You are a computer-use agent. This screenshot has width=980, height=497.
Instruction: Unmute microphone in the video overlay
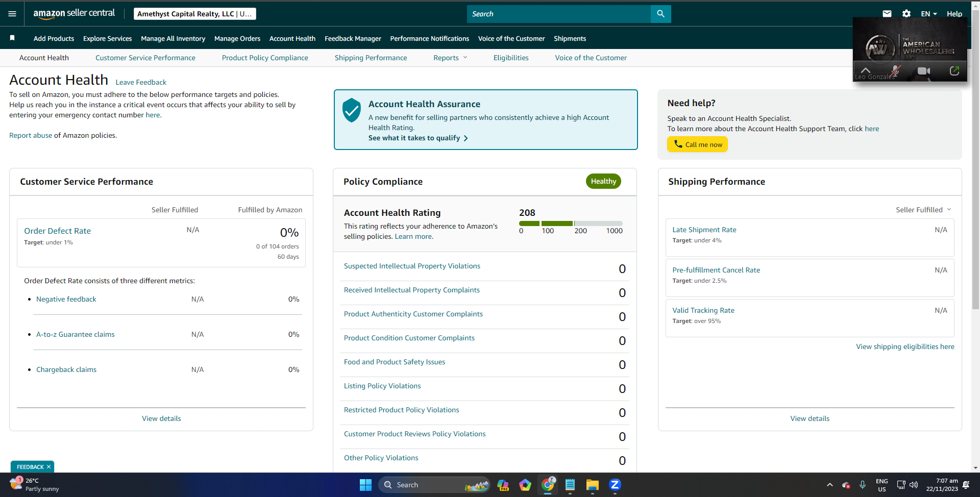click(895, 71)
